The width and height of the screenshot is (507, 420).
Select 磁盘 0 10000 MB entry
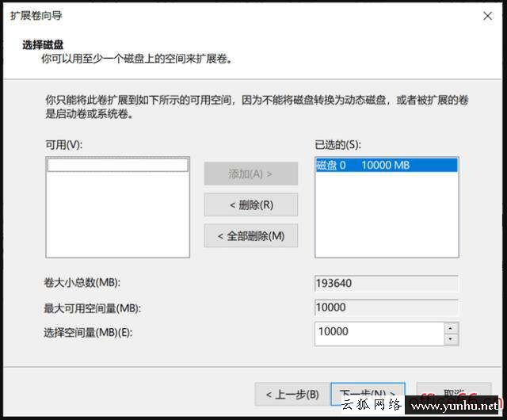pyautogui.click(x=387, y=165)
